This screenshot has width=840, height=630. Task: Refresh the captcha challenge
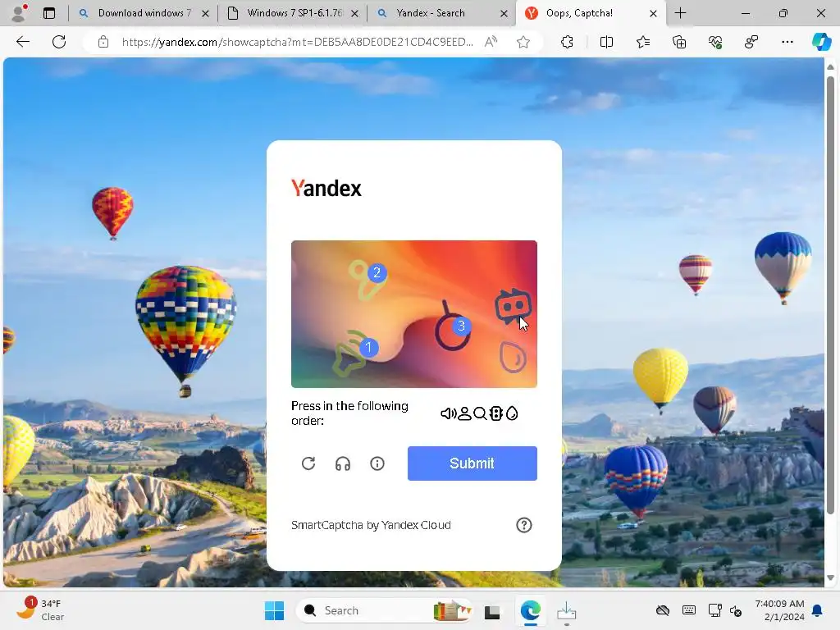pos(308,463)
